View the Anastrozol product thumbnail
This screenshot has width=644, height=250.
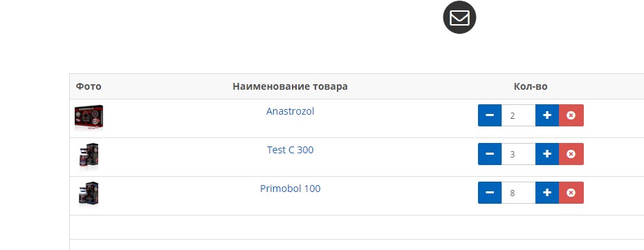pos(89,117)
